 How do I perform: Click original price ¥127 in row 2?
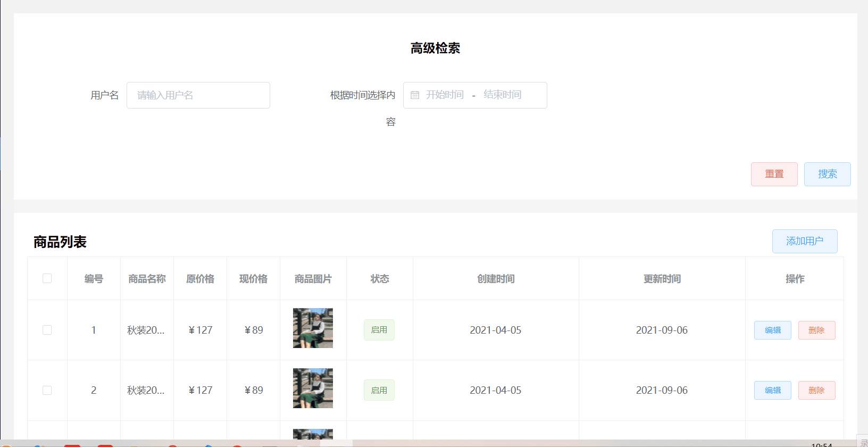pos(200,390)
